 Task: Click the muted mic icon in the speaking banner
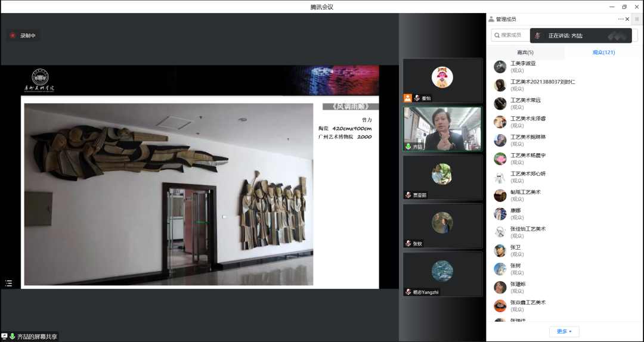point(538,36)
